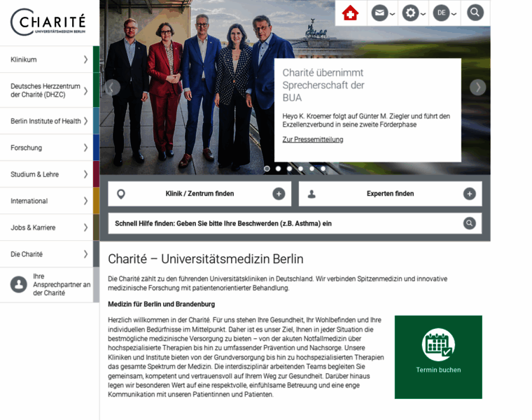Open the contact envelope icon menu
Screen dimensions: 532x420
pyautogui.click(x=379, y=13)
